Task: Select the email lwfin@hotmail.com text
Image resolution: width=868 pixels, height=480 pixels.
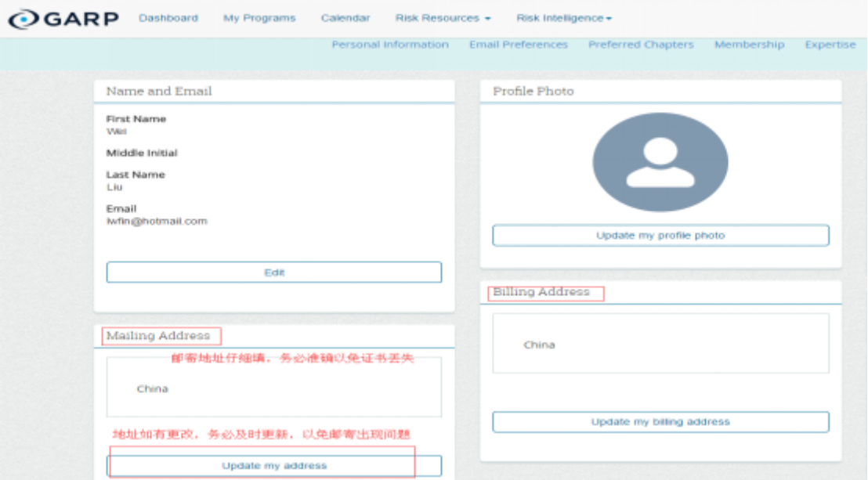Action: (157, 221)
